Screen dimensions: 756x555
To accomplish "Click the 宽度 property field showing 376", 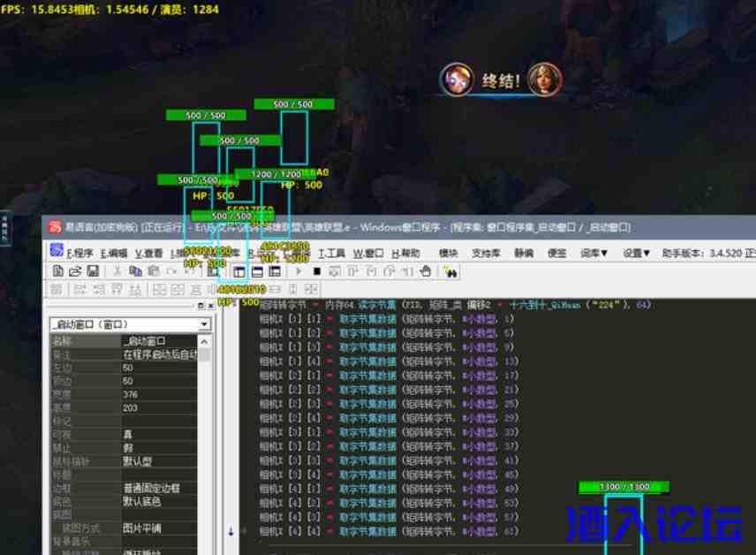I will pos(159,395).
